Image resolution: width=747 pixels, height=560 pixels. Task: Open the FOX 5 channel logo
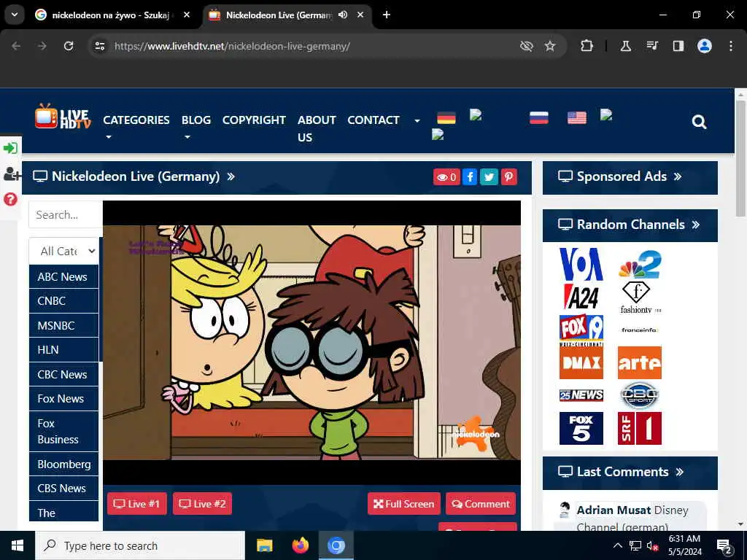coord(581,428)
